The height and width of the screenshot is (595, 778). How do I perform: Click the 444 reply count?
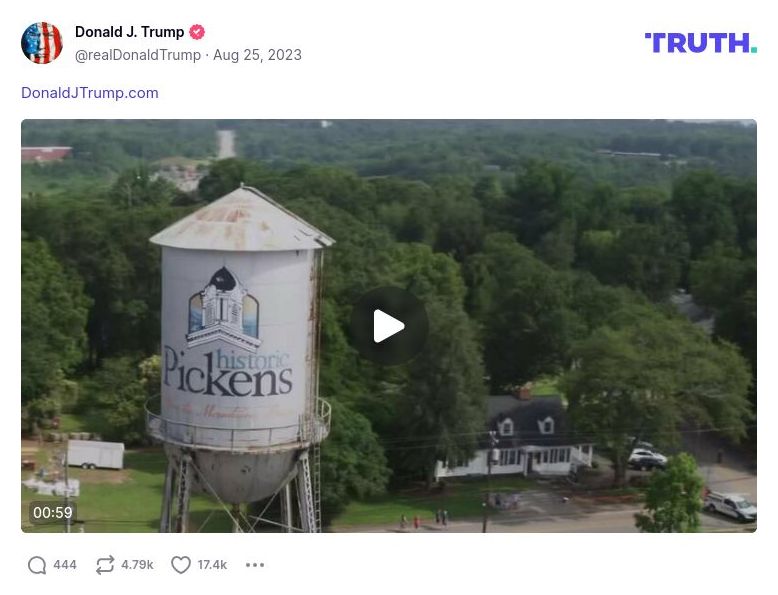65,565
